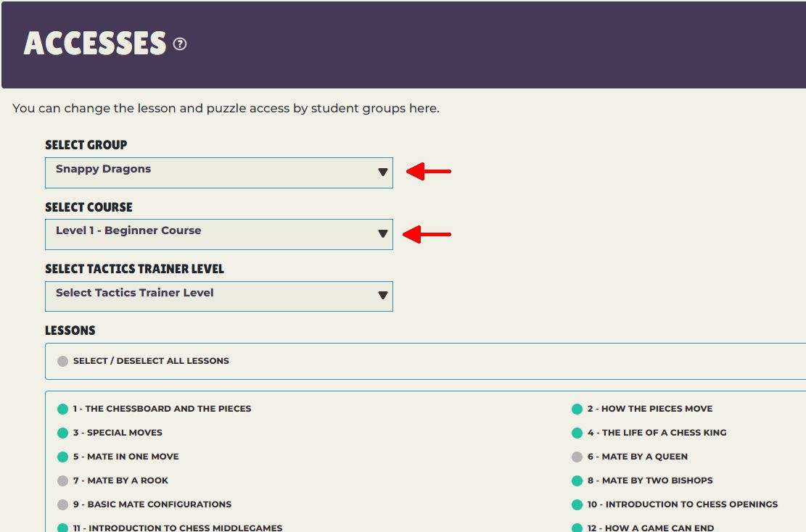Toggle lesson 3 - Special Moves

coord(62,432)
